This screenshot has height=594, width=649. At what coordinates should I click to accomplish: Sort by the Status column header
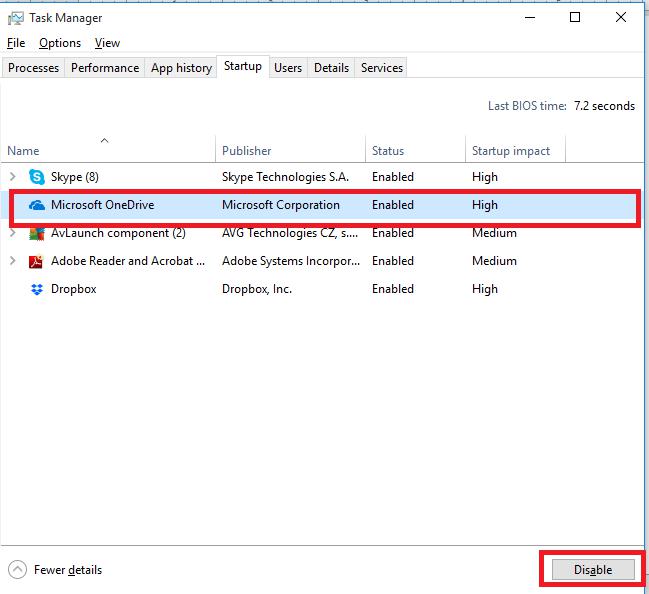[x=416, y=149]
